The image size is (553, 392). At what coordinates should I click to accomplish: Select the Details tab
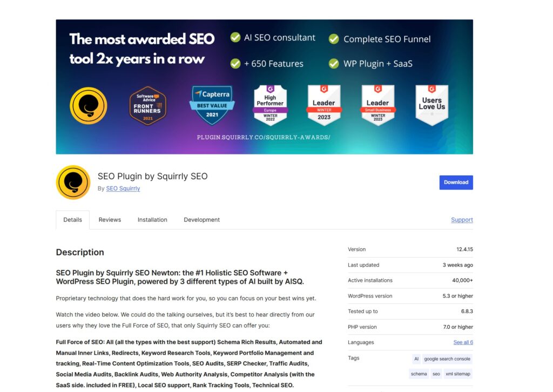[x=72, y=220]
